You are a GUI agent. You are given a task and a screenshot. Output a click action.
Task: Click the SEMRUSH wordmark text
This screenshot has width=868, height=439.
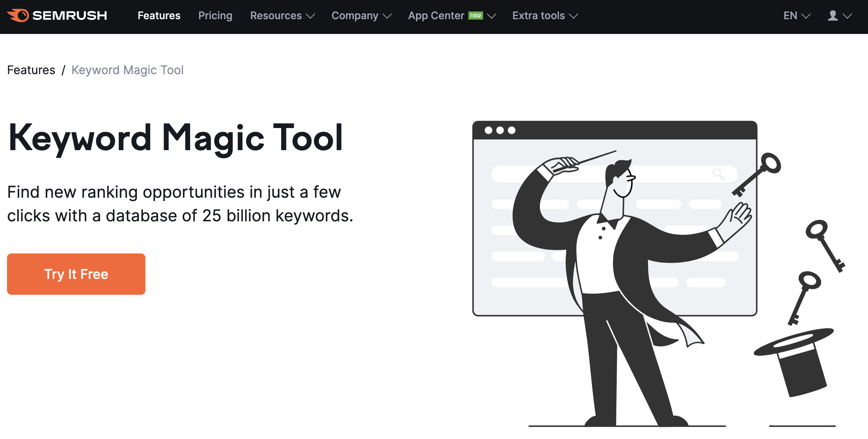click(x=70, y=15)
